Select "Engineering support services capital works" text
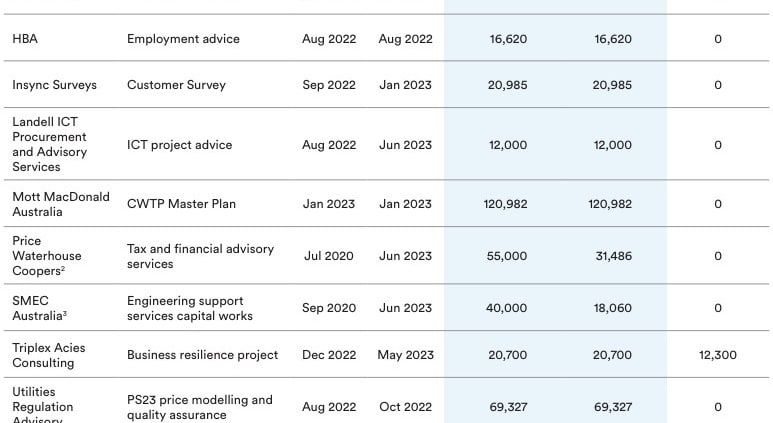Image resolution: width=773 pixels, height=423 pixels. point(189,308)
